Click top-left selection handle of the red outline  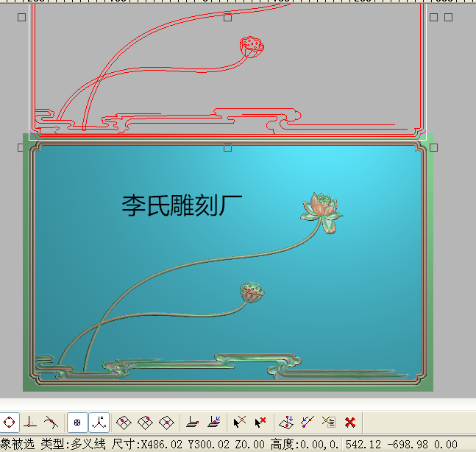(x=21, y=18)
